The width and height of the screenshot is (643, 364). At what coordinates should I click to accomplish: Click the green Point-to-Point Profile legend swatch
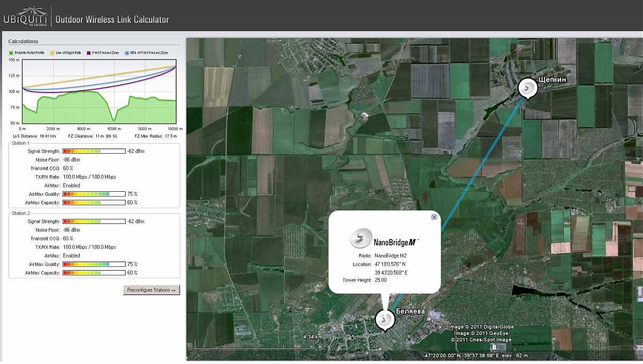pyautogui.click(x=11, y=53)
